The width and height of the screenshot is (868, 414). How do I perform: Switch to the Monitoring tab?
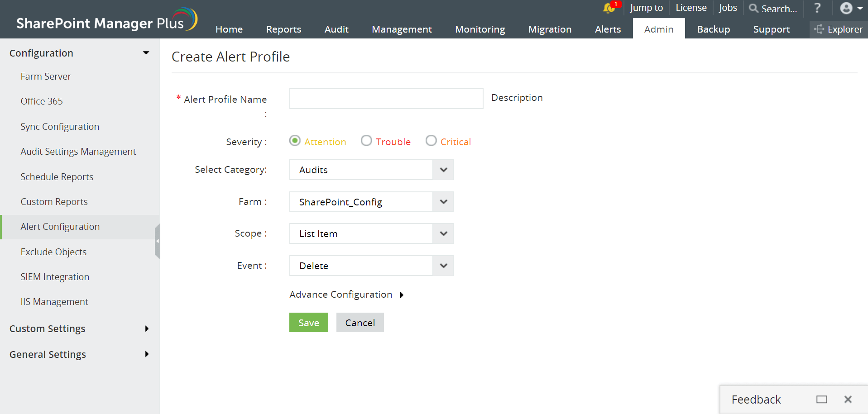click(x=480, y=29)
